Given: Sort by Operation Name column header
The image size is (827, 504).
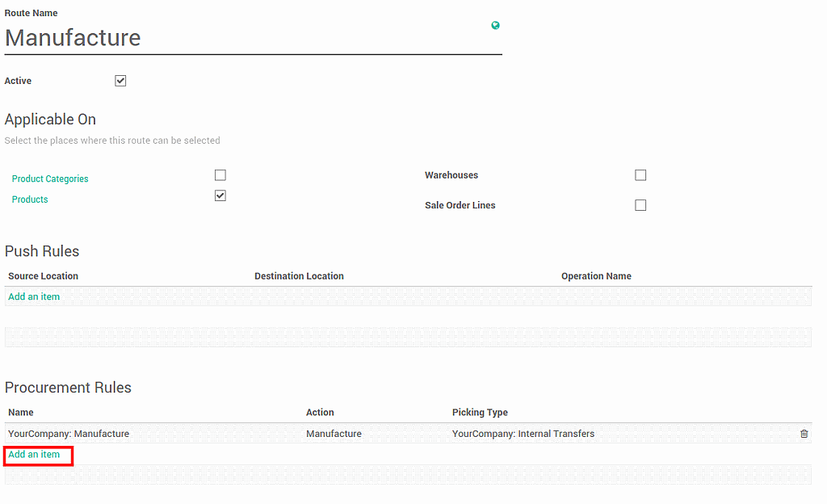Looking at the screenshot, I should pyautogui.click(x=596, y=276).
